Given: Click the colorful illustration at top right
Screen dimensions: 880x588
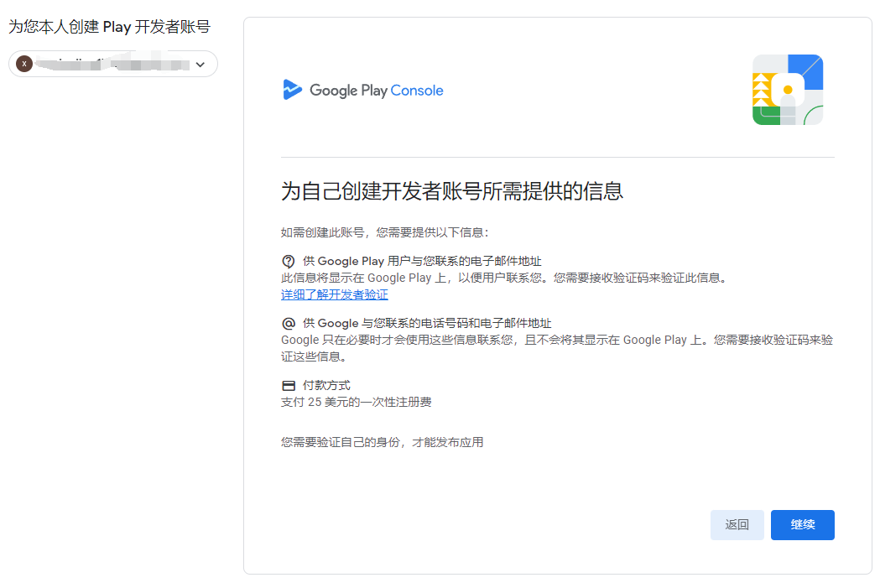Looking at the screenshot, I should point(788,90).
